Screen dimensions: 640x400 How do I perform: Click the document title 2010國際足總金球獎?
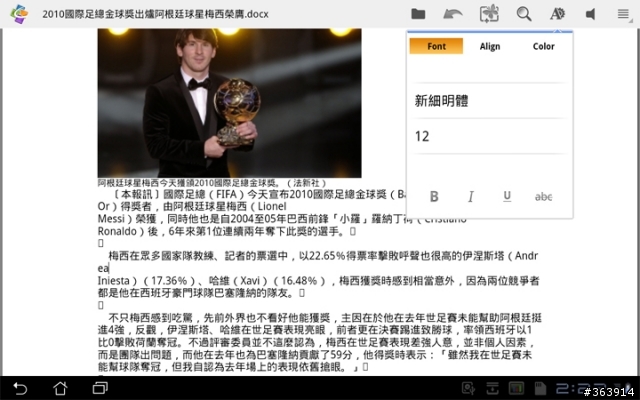click(155, 14)
